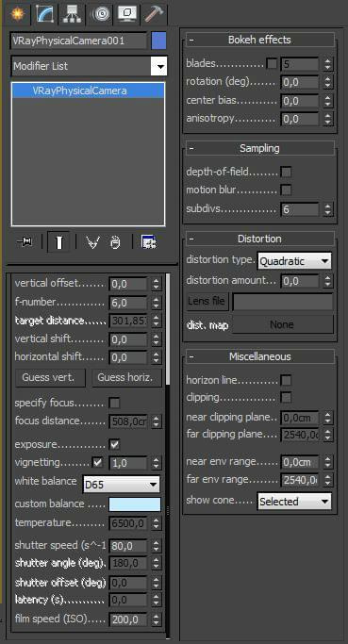Click the film speed ISO value field
The image size is (348, 644).
coord(127,619)
